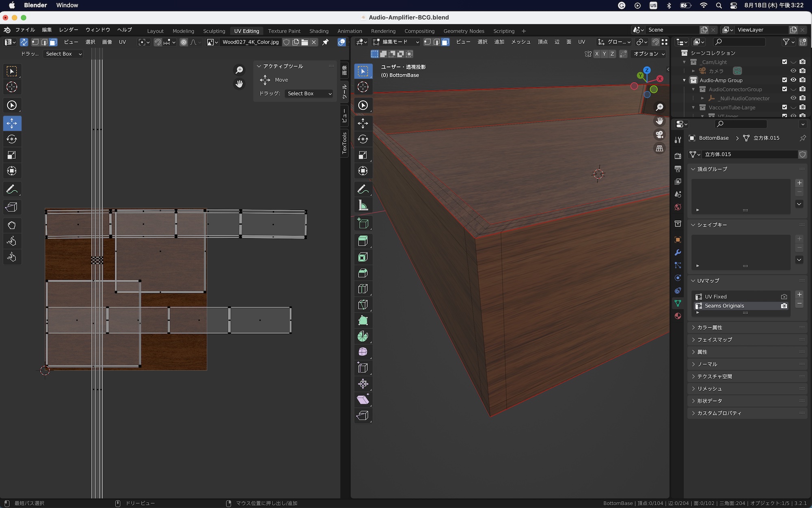This screenshot has height=508, width=812.
Task: Uncheck the _Cam/Light collection checkbox
Action: point(784,62)
